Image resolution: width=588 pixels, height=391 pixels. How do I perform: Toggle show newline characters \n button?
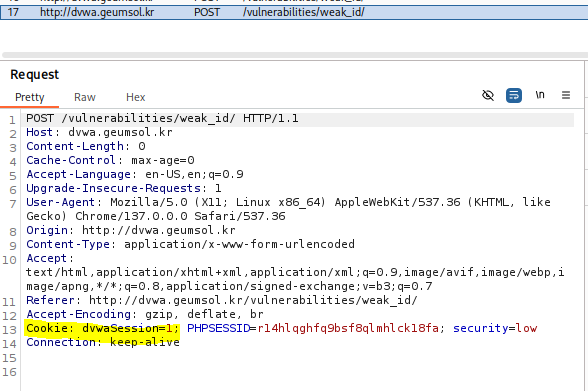[540, 95]
